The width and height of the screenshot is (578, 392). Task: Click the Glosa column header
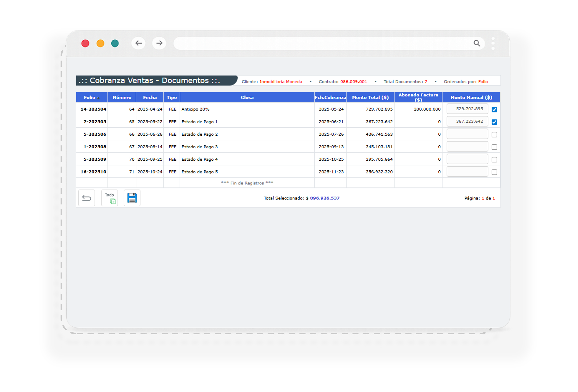point(247,98)
